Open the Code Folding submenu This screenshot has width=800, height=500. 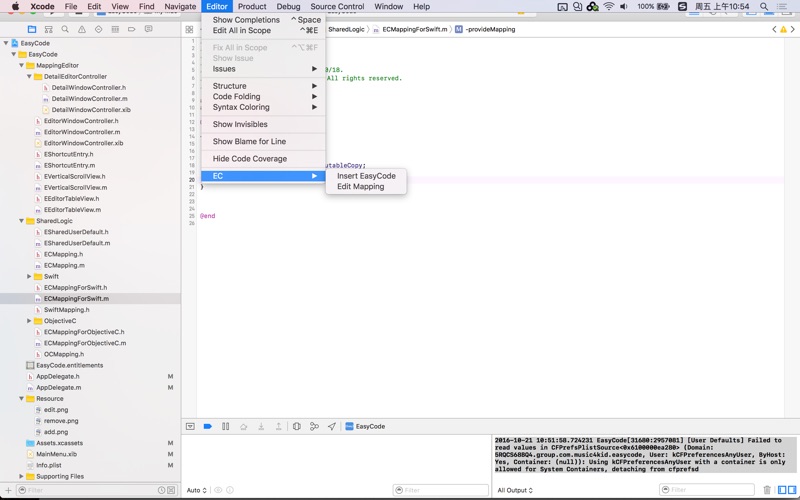click(x=263, y=96)
